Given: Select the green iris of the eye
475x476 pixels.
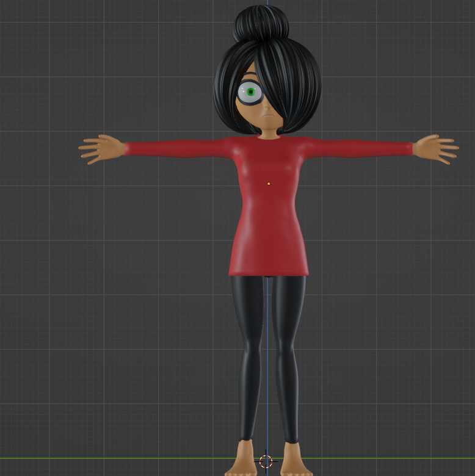Looking at the screenshot, I should tap(250, 92).
